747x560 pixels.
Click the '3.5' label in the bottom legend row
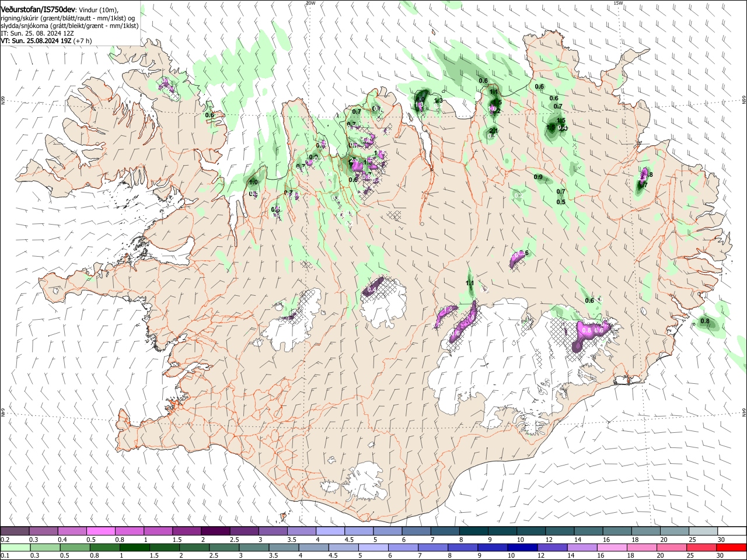point(273,556)
